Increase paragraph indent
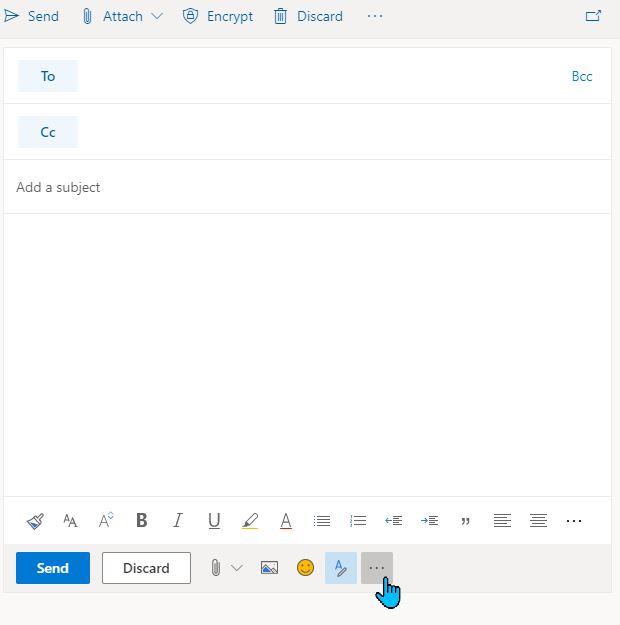The height and width of the screenshot is (625, 620). pos(430,521)
